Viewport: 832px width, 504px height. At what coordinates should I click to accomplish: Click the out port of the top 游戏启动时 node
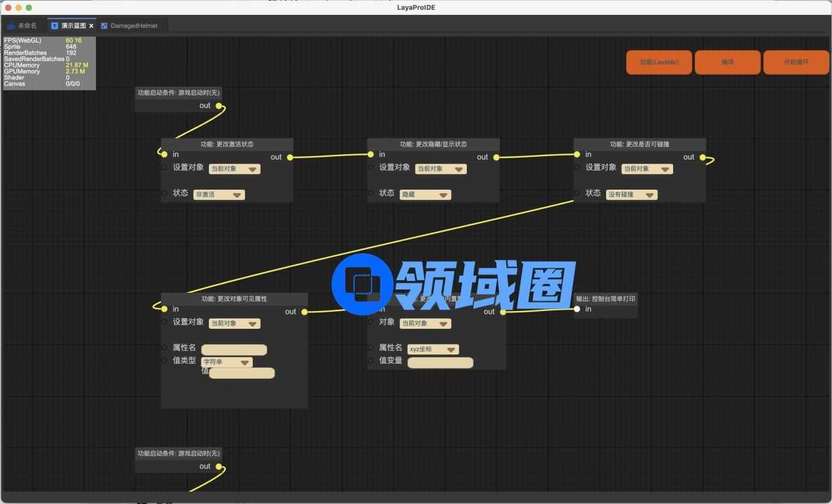[x=219, y=106]
